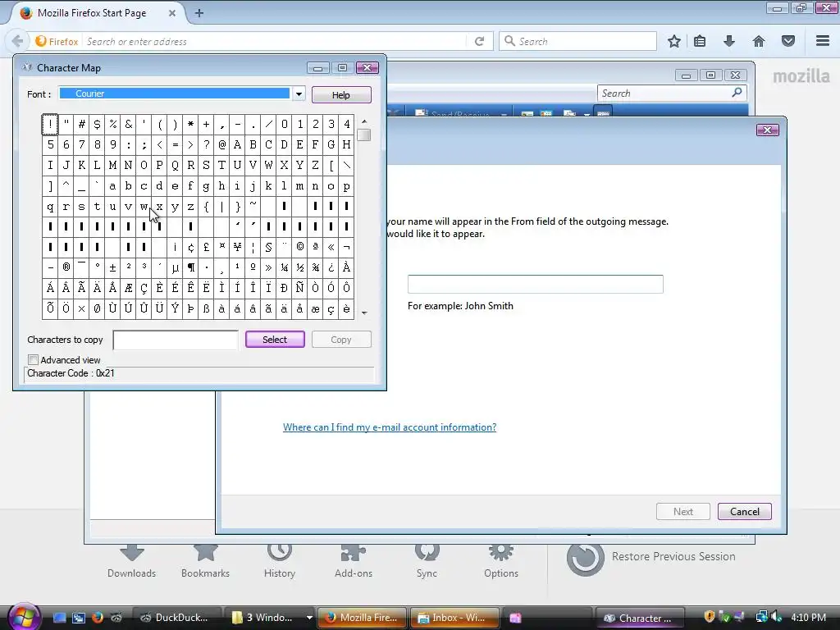Open the Downloads arrow icon in Firefox toolbar
Screen dimensions: 840x630
tap(729, 41)
